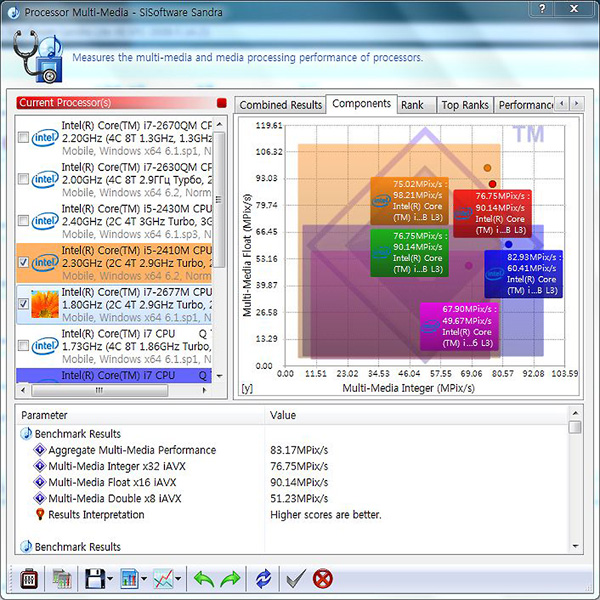The height and width of the screenshot is (600, 600).
Task: Open the dropdown arrow next to the save icon
Action: [110, 579]
